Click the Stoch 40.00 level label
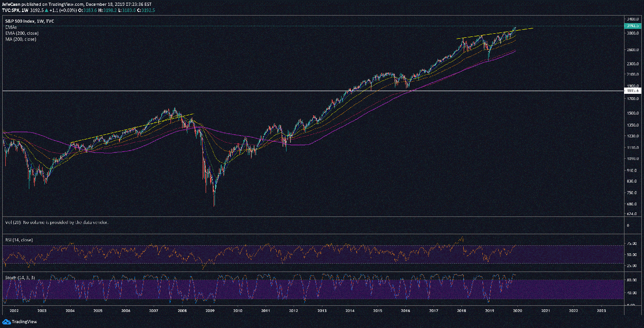644x328 pixels. point(632,293)
